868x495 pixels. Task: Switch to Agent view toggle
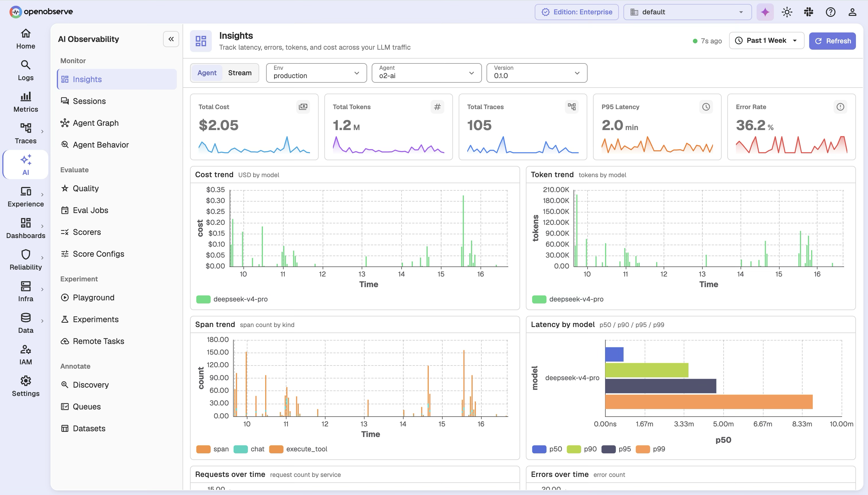[207, 73]
